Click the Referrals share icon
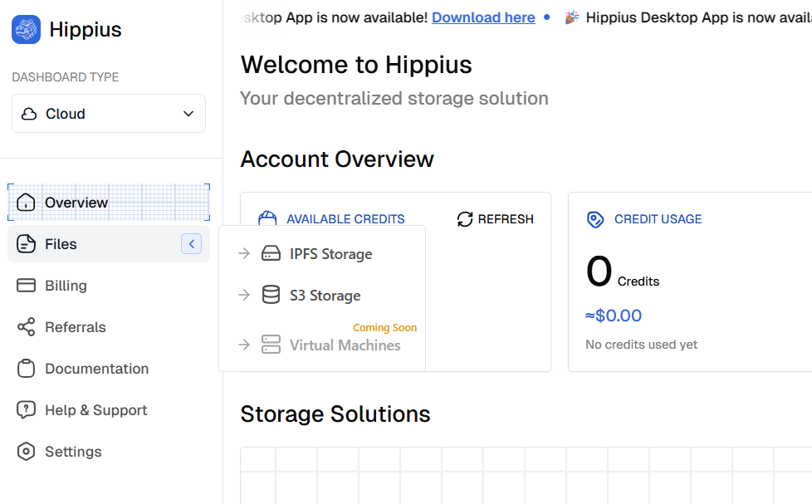 (x=27, y=327)
